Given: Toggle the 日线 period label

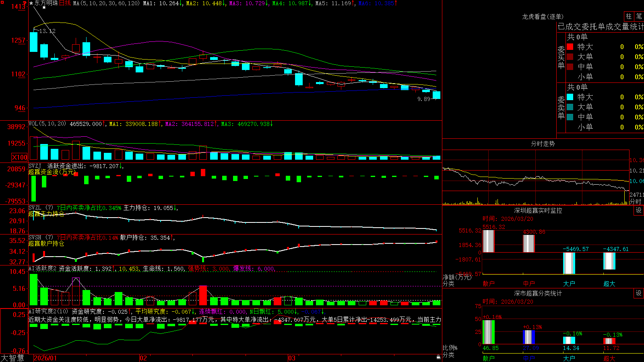Looking at the screenshot, I should 65,3.
